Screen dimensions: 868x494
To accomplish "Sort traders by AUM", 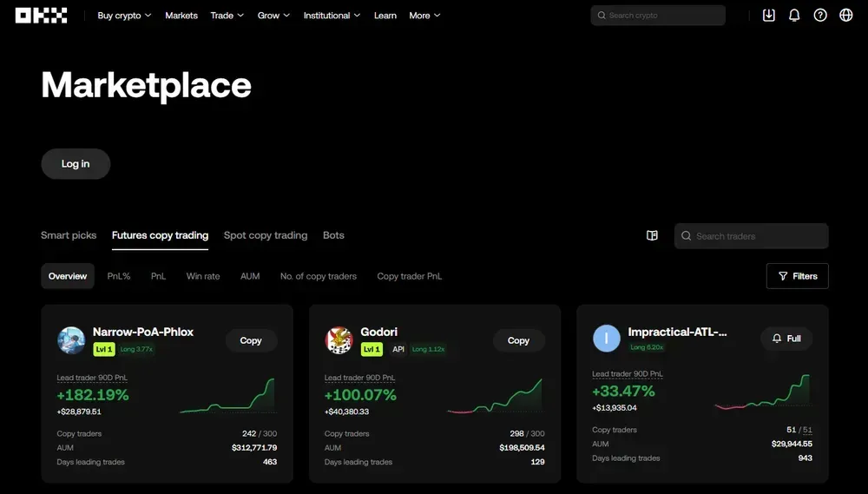I will coord(250,276).
